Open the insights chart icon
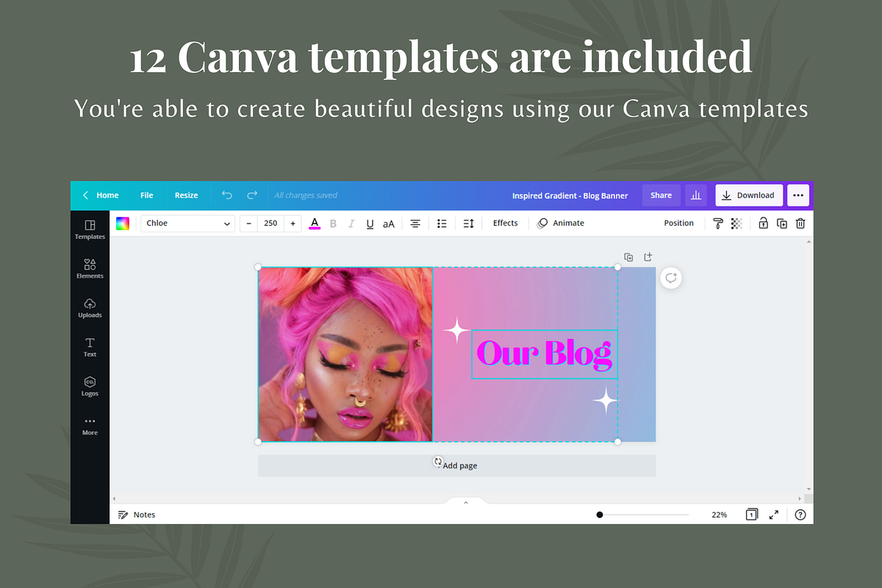Image resolution: width=882 pixels, height=588 pixels. (x=695, y=196)
